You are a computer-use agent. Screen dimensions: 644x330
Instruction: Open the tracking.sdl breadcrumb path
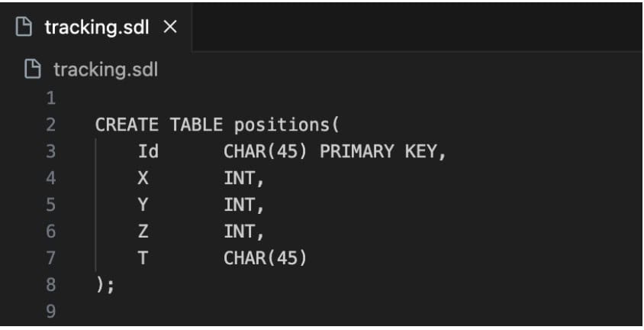pos(105,70)
